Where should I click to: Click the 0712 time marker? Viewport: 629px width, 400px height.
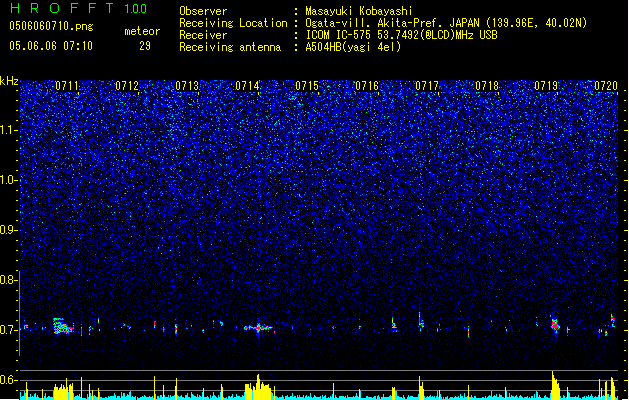point(127,86)
